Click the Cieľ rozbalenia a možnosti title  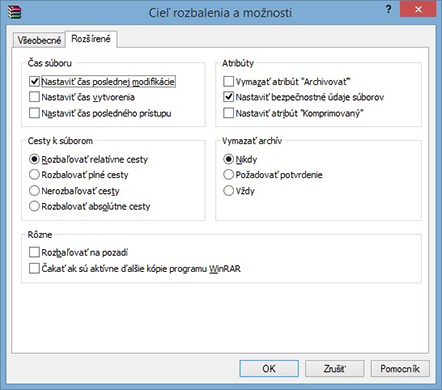[220, 13]
